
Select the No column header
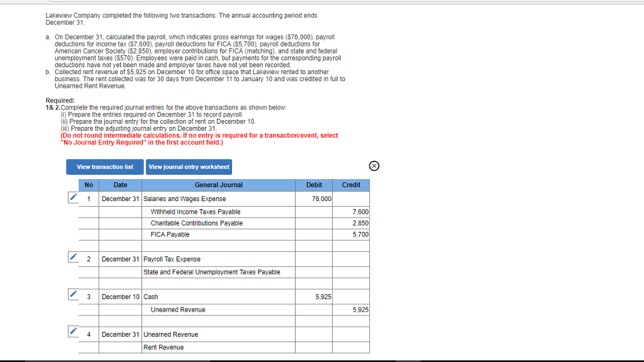(89, 185)
